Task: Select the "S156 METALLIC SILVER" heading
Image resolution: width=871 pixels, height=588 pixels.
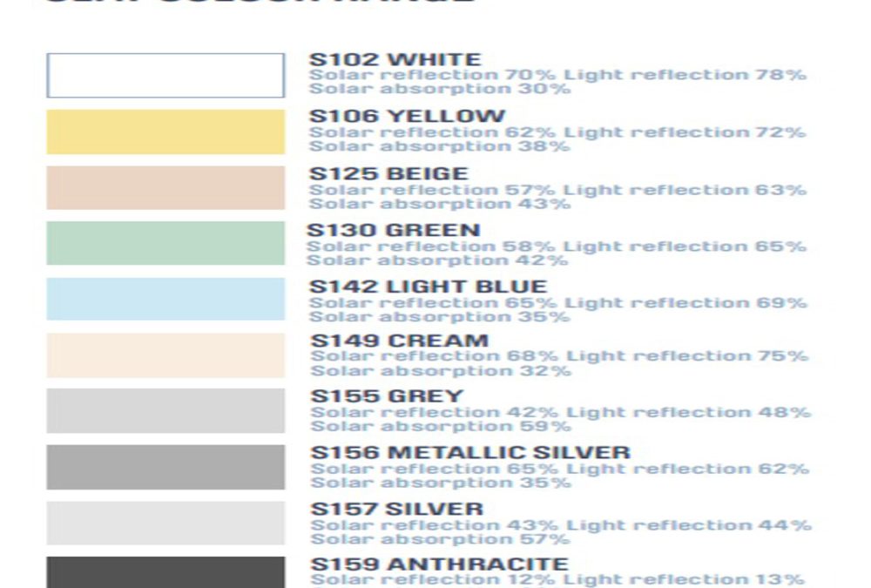Action: (470, 453)
